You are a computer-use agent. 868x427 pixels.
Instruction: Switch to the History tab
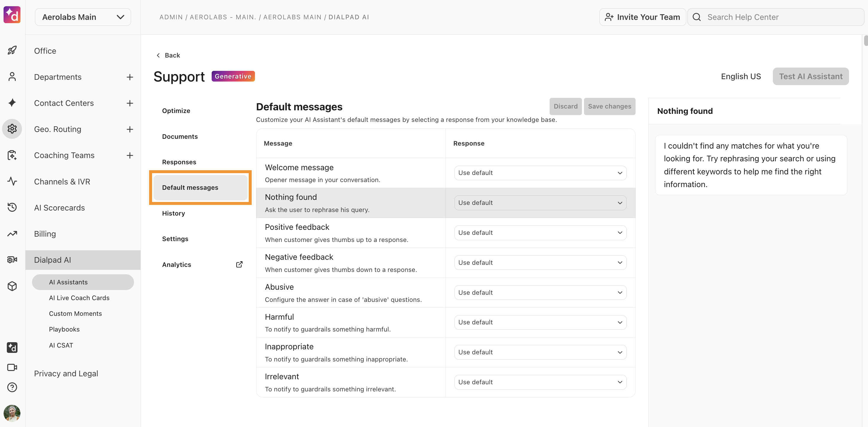point(200,213)
